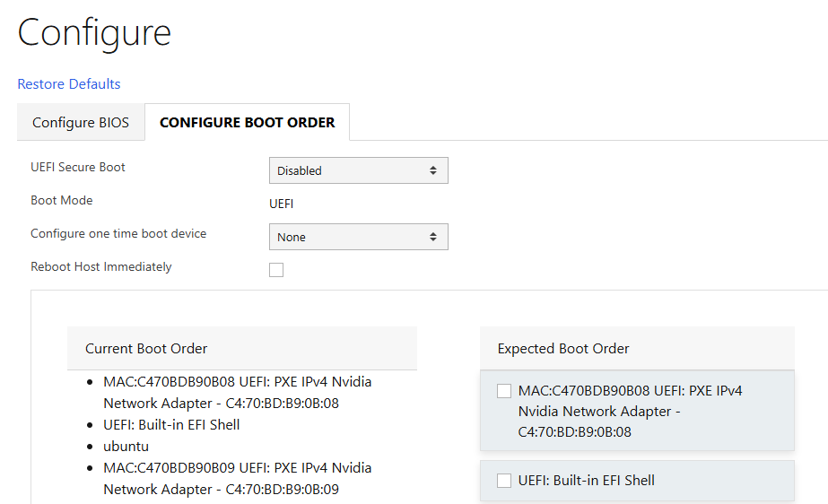
Task: Select the CONFIGURE BOOT ORDER tab
Action: (x=247, y=123)
